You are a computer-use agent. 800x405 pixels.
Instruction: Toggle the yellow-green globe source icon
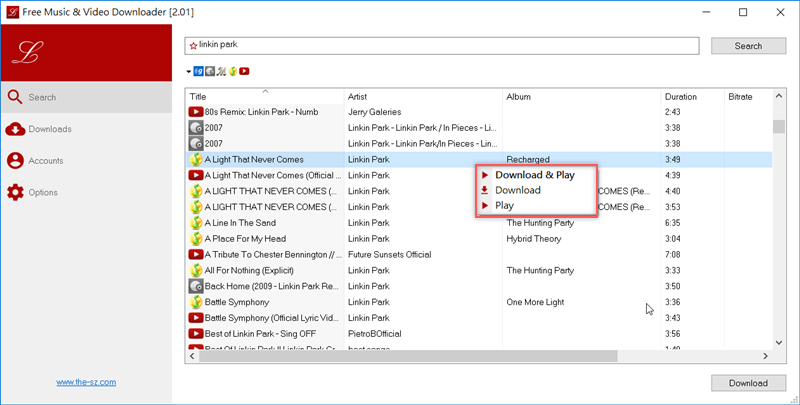point(232,71)
